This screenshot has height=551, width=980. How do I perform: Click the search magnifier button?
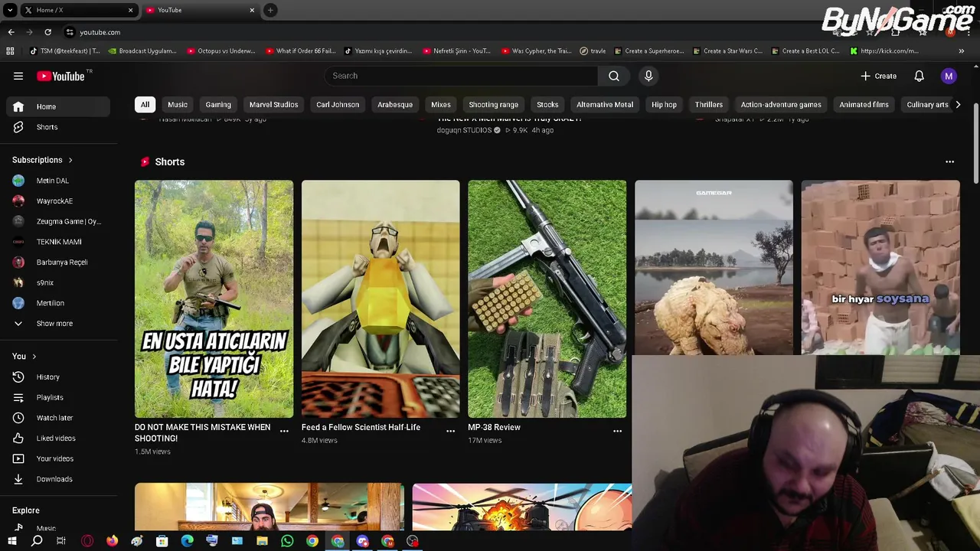613,76
